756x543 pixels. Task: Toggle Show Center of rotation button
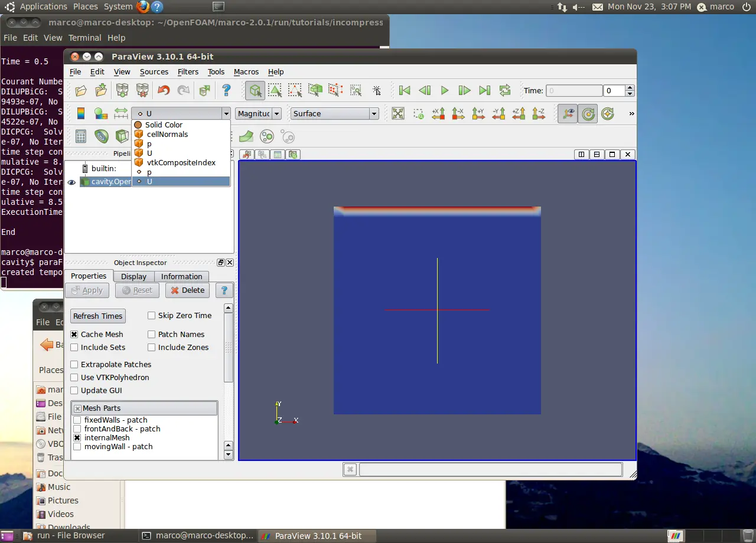tap(588, 113)
